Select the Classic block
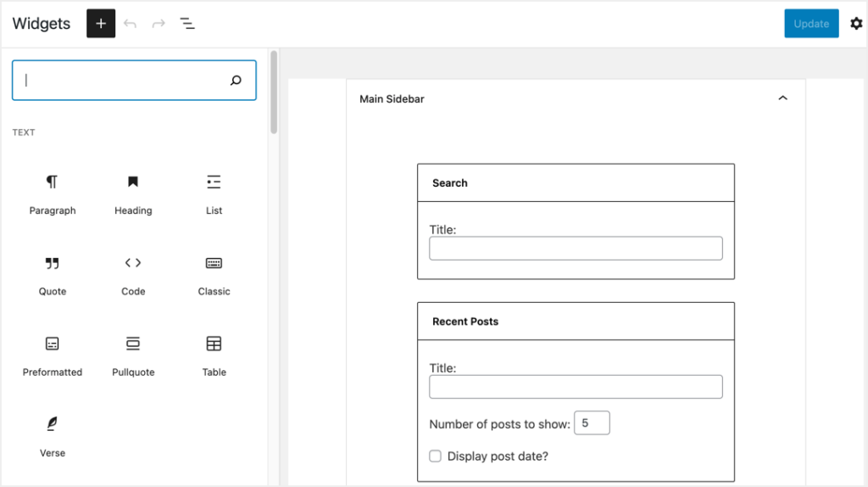 214,275
